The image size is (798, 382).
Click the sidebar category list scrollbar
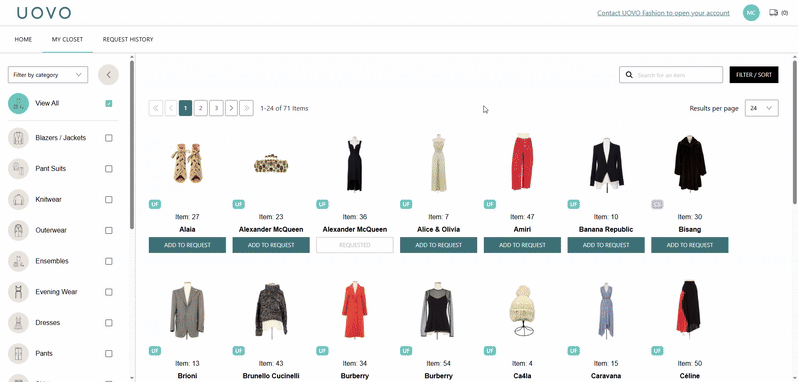click(x=132, y=145)
